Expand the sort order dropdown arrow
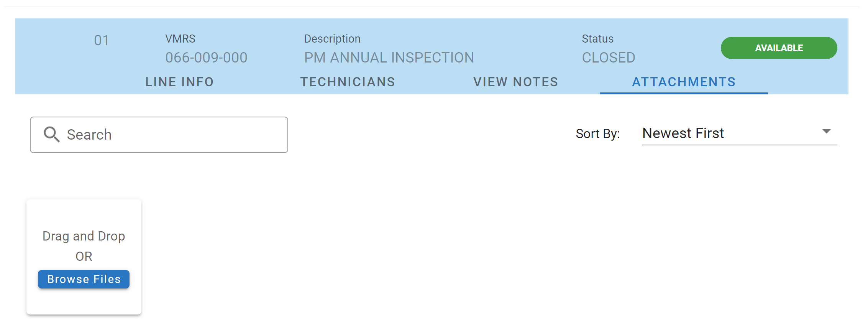 click(x=826, y=132)
